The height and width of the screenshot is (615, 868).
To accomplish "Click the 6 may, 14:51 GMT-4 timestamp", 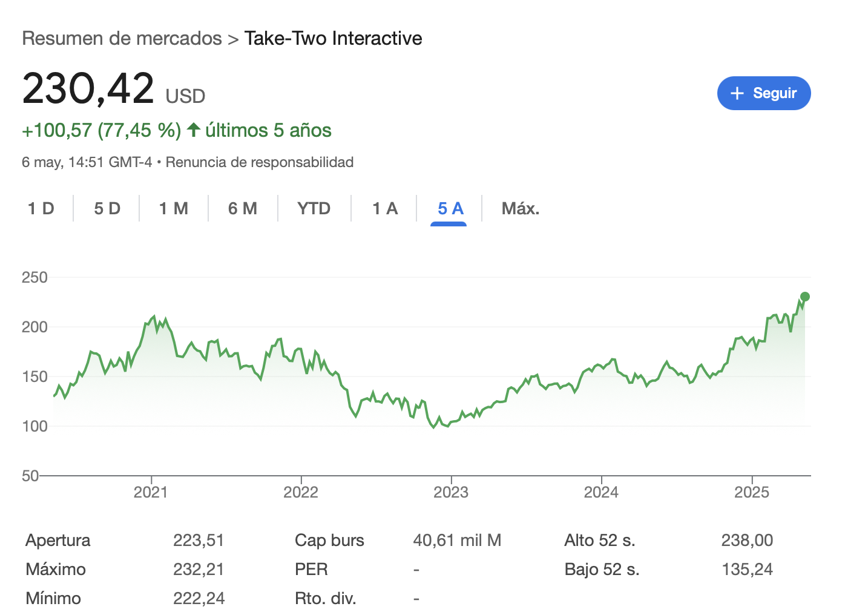I will click(x=87, y=162).
